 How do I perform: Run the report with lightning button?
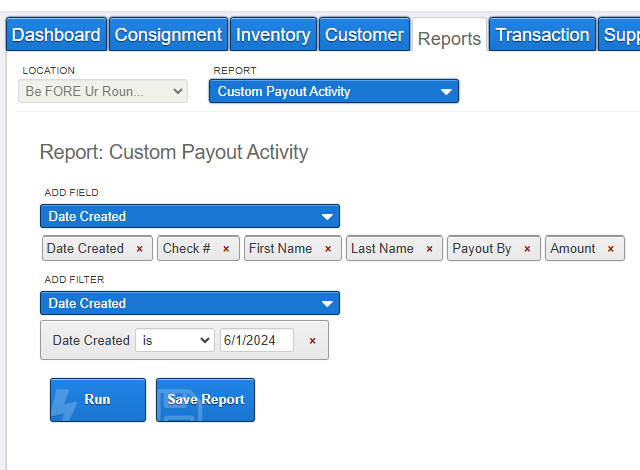tap(98, 400)
